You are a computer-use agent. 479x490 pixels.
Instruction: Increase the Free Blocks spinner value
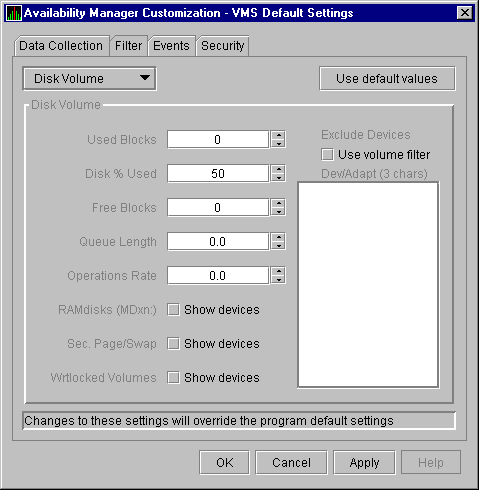point(278,203)
